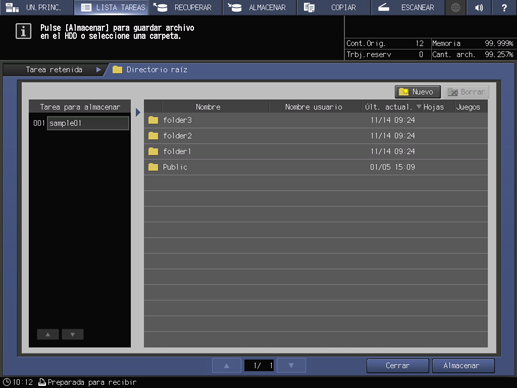The image size is (517, 388).
Task: Click the Memoria 99.999% indicator
Action: [473, 43]
